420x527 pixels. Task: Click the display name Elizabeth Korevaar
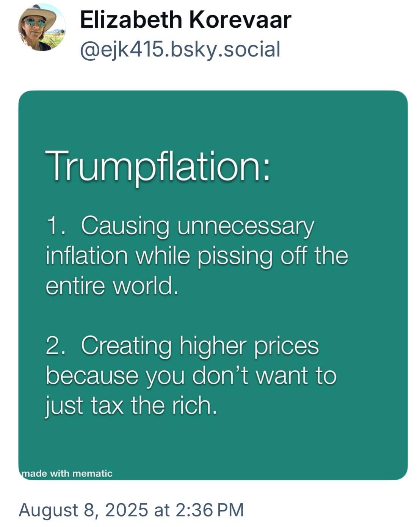[x=185, y=20]
